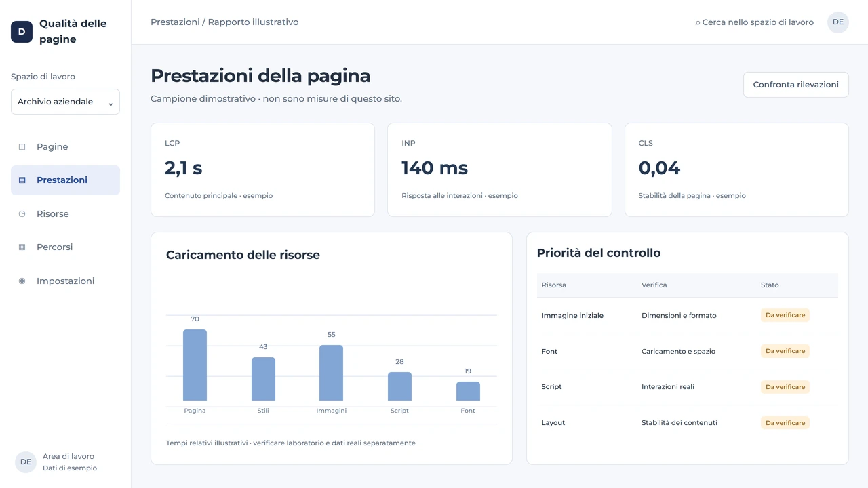Click the Caricamento e spazio cell
Viewport: 868px width, 488px height.
pyautogui.click(x=678, y=352)
